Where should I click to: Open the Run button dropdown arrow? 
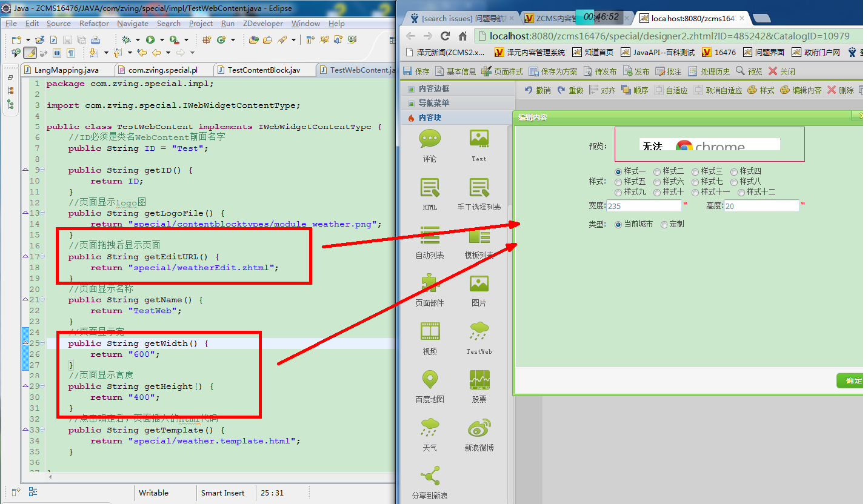pyautogui.click(x=160, y=40)
